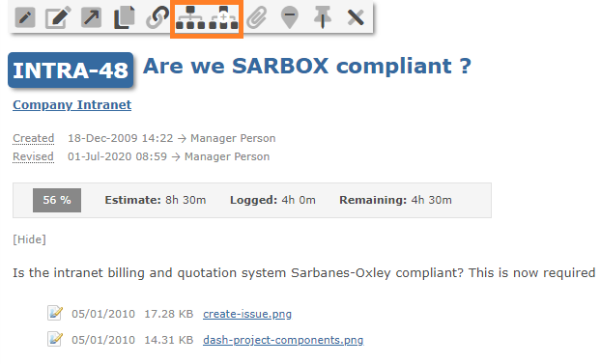Click the add sub-issue hierarchy icon
This screenshot has width=600, height=364.
point(223,17)
